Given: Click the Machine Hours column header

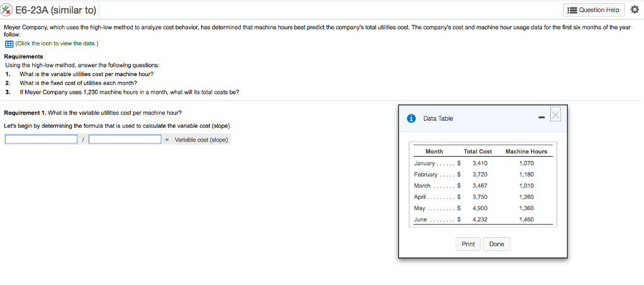Looking at the screenshot, I should (526, 152).
